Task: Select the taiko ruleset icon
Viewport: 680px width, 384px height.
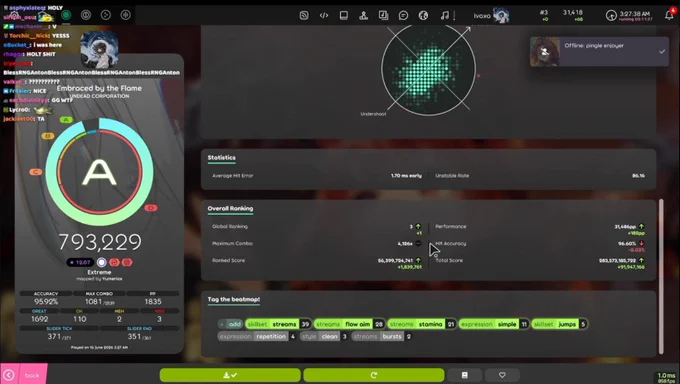Action: tap(86, 15)
